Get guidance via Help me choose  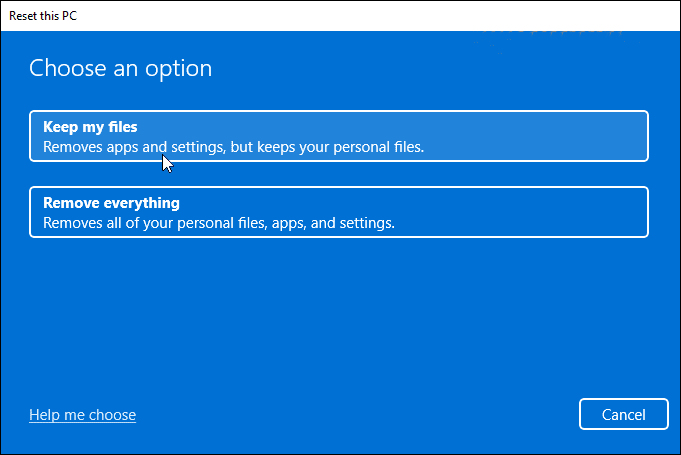tap(82, 415)
